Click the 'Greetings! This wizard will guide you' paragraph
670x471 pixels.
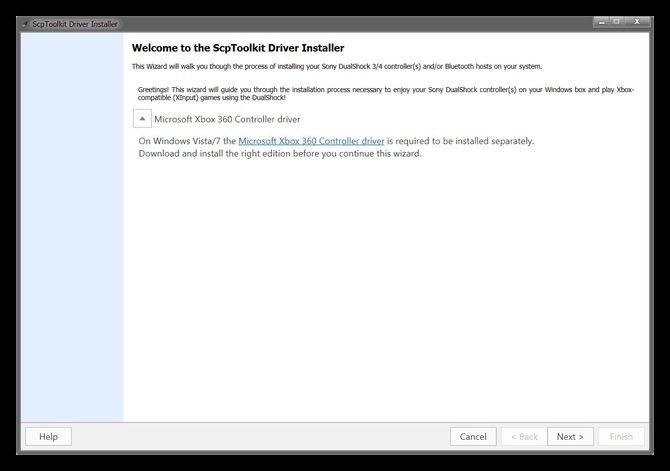tap(385, 94)
